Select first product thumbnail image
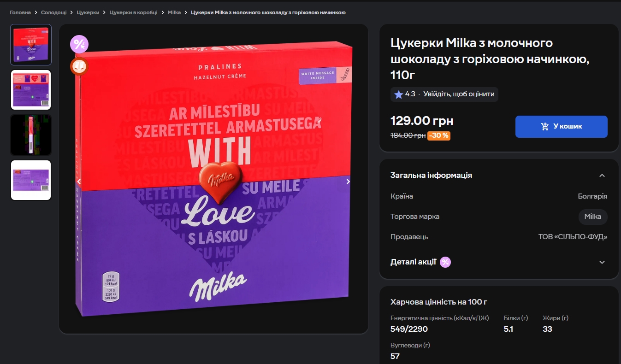 coord(31,45)
